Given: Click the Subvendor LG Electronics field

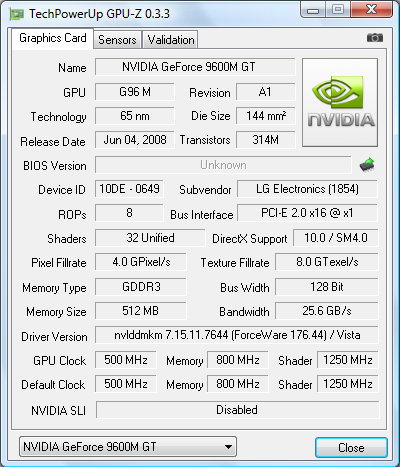Looking at the screenshot, I should click(x=307, y=189).
